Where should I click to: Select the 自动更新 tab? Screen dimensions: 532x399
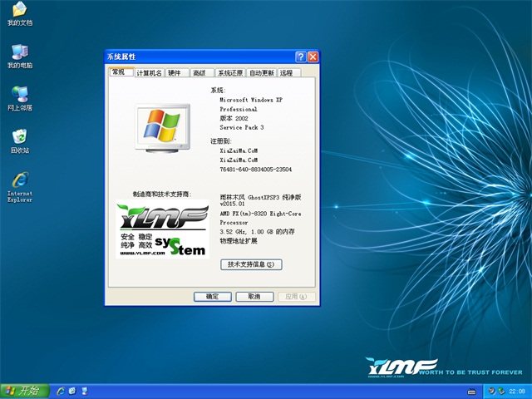[x=261, y=73]
